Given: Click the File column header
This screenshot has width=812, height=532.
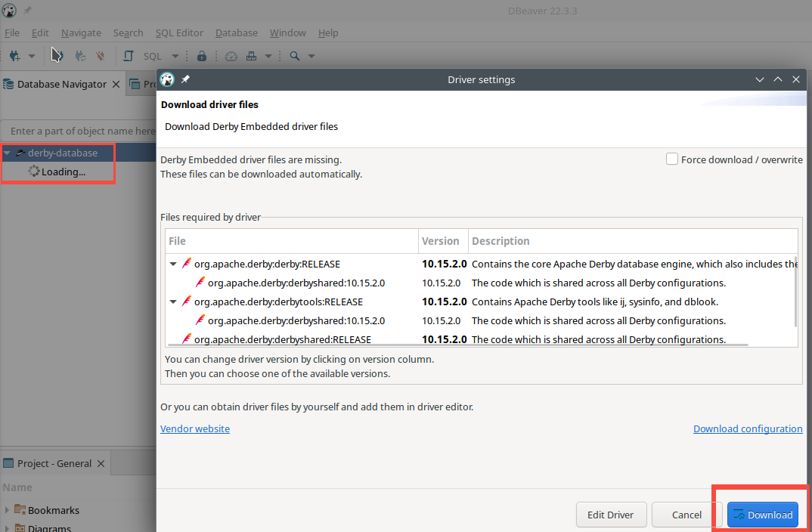Looking at the screenshot, I should click(292, 241).
